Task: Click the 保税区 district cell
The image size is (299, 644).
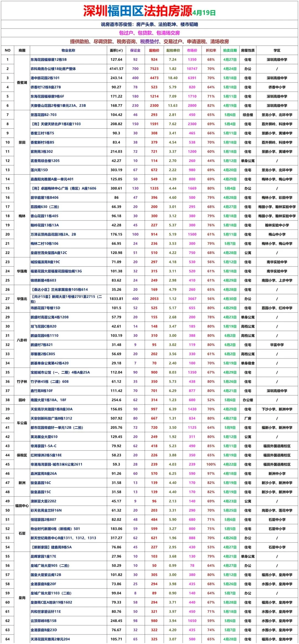Action: pos(22,455)
